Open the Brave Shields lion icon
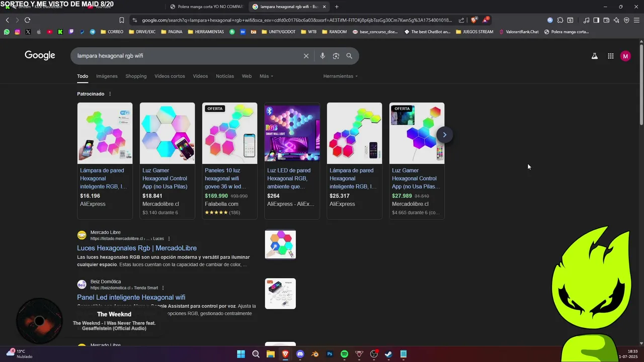 click(474, 20)
